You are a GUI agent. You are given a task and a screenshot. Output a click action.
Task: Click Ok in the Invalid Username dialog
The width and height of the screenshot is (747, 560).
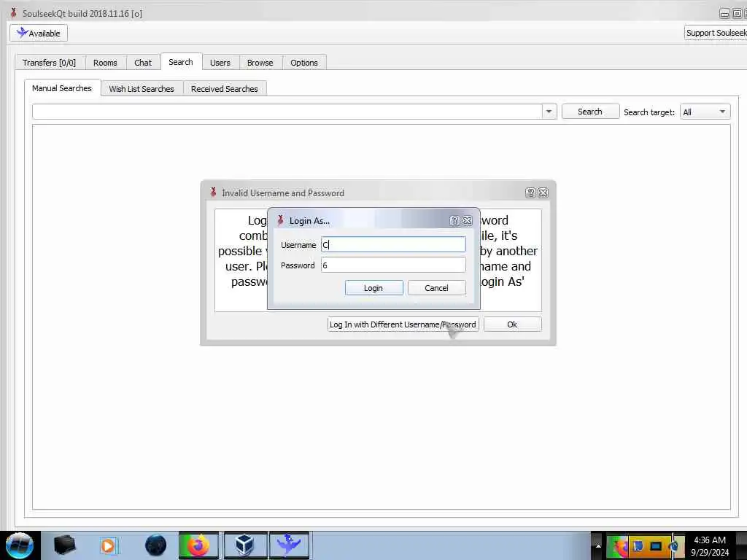pyautogui.click(x=513, y=324)
